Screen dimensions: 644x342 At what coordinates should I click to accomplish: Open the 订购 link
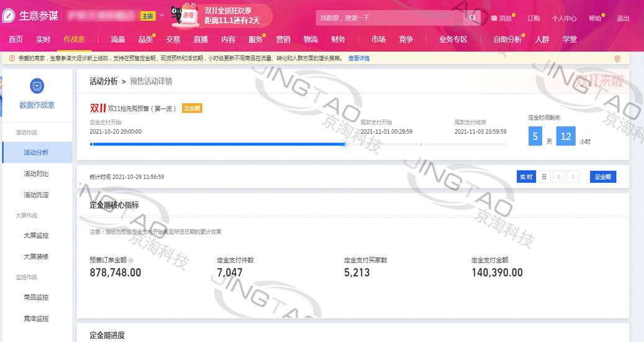(x=533, y=18)
